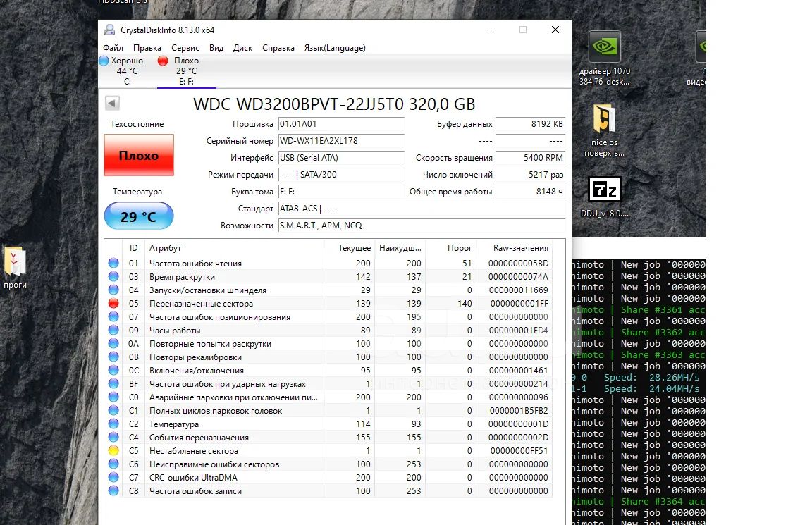
Task: Open the Сервис menu
Action: click(x=185, y=48)
